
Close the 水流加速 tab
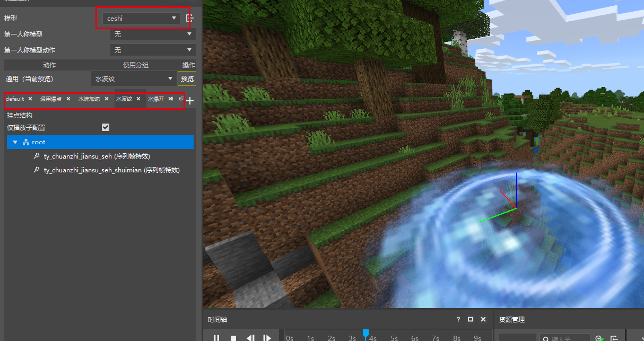pos(107,99)
